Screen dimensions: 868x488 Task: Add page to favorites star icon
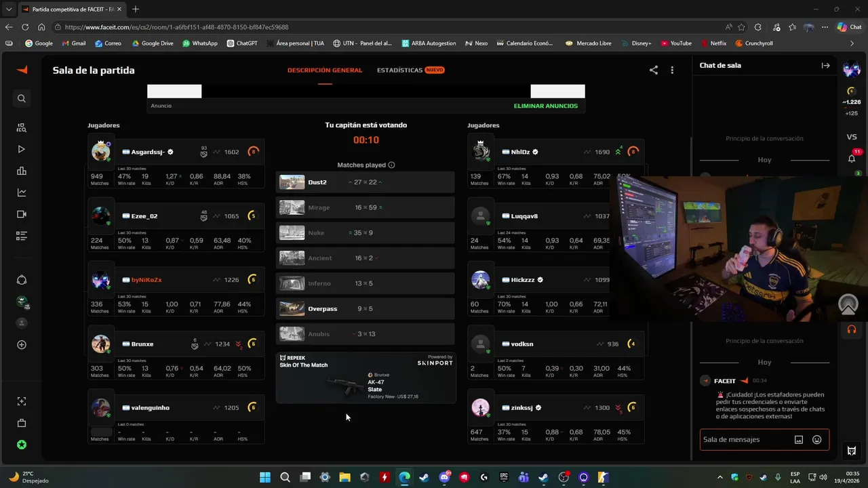741,27
